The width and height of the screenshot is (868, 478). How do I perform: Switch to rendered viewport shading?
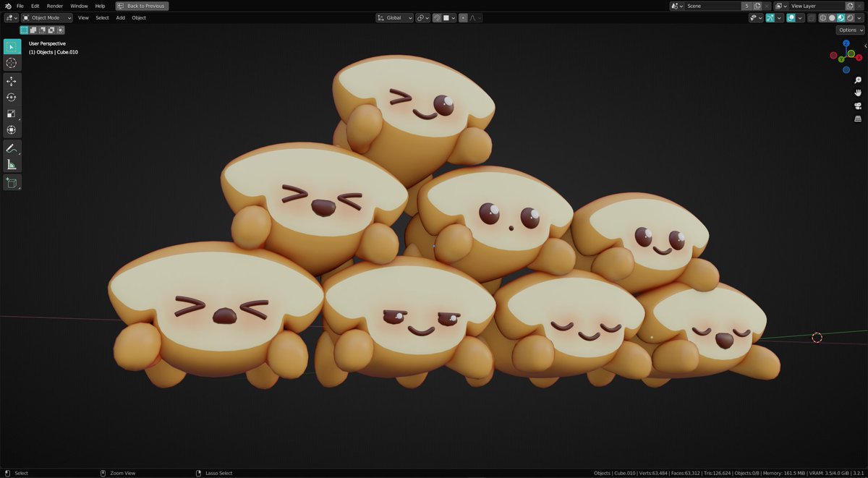click(x=850, y=17)
